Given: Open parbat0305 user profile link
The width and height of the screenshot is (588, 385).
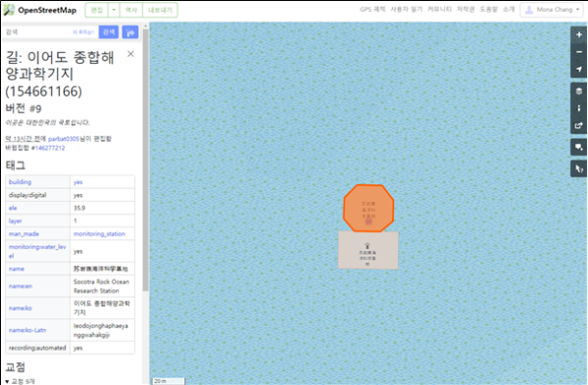Looking at the screenshot, I should [x=64, y=139].
